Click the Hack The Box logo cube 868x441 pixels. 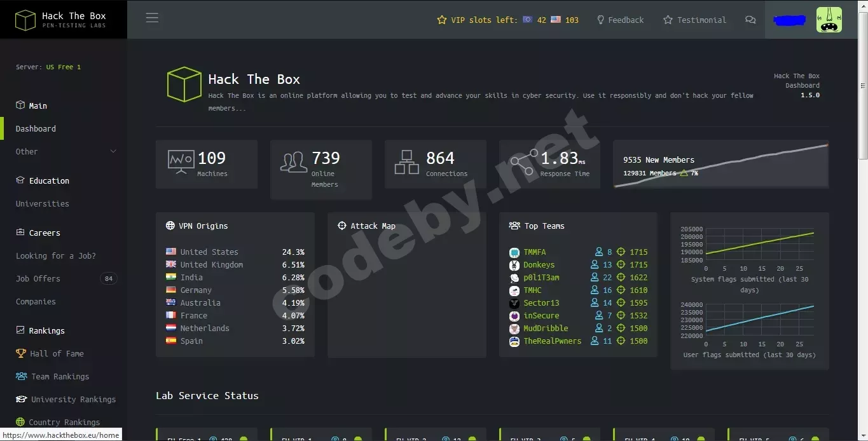coord(25,20)
